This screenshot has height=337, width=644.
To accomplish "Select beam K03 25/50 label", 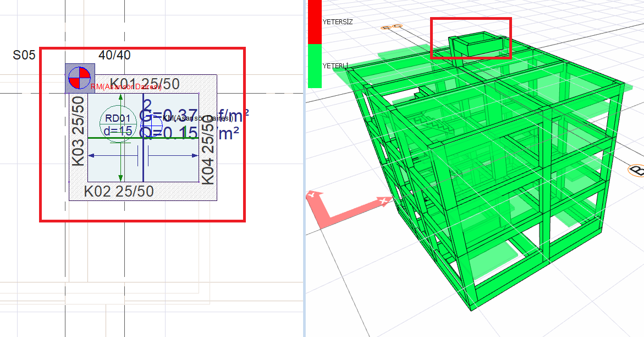I will [x=78, y=131].
